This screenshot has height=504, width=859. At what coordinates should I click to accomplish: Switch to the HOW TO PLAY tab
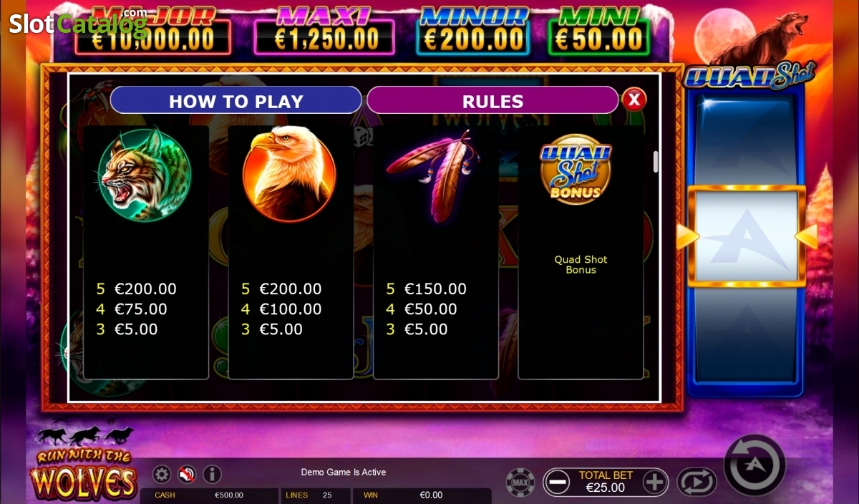pyautogui.click(x=236, y=100)
